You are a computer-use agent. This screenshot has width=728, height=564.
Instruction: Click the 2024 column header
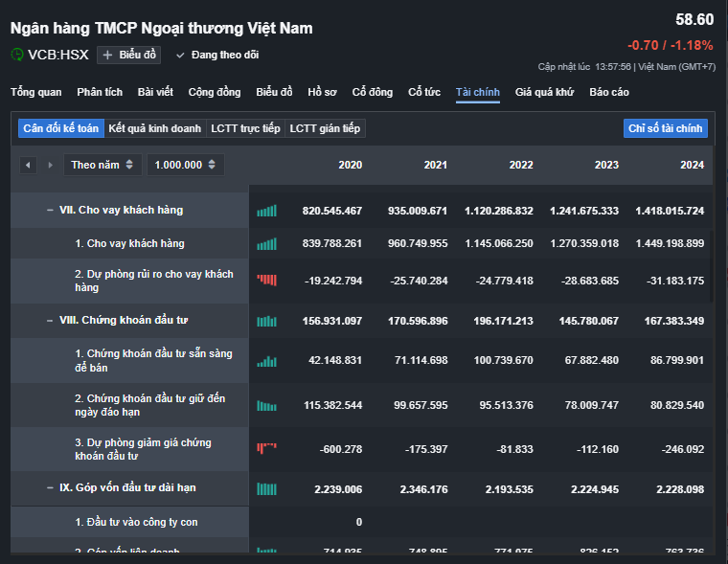(x=692, y=165)
